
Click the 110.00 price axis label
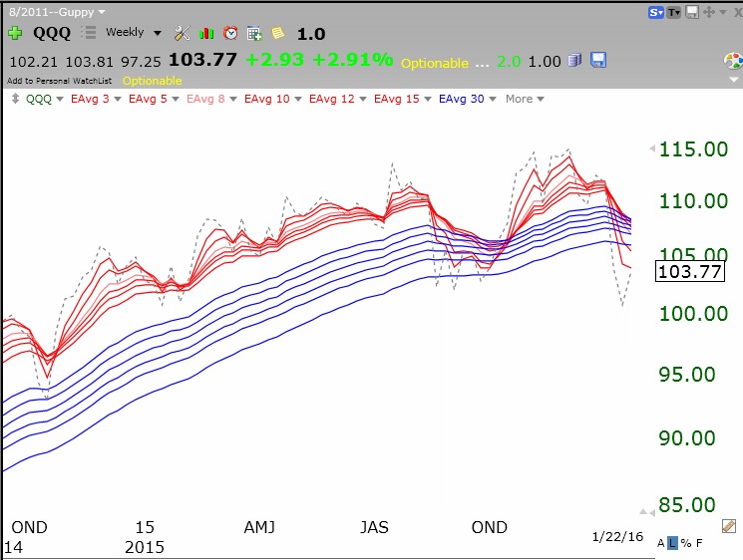pyautogui.click(x=694, y=201)
